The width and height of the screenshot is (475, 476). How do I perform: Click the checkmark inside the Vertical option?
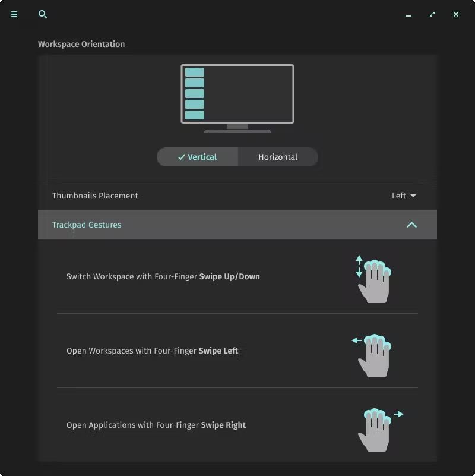click(x=182, y=157)
